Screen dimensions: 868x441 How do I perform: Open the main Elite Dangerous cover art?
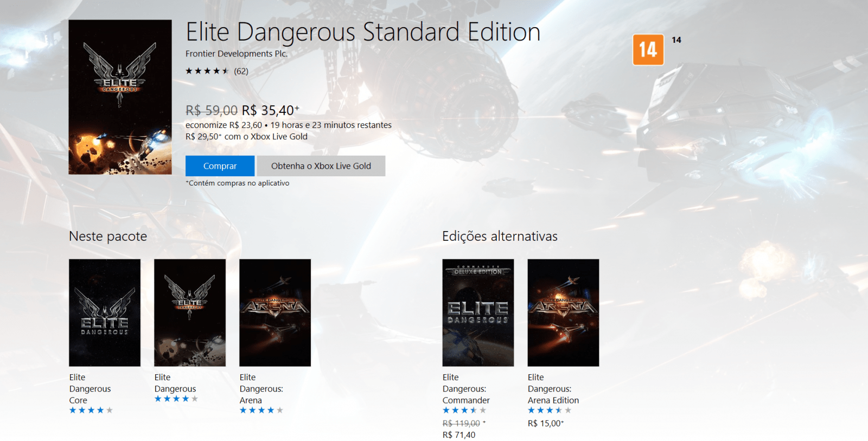[x=120, y=97]
